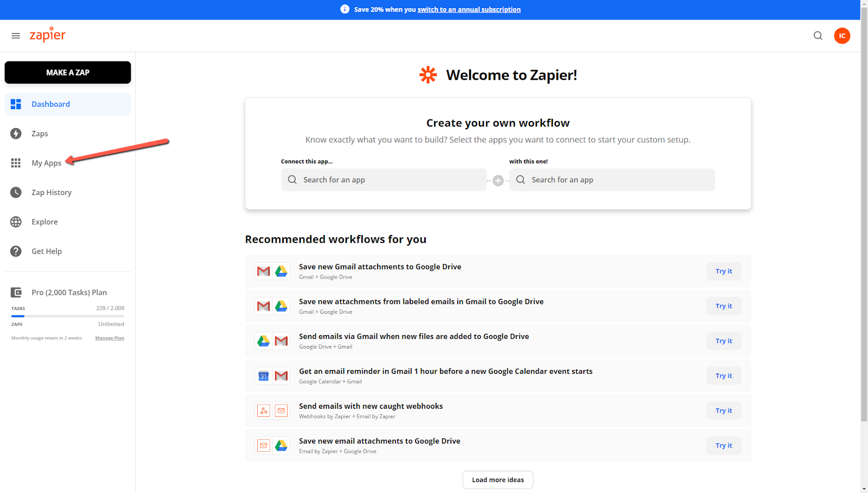Open Send emails with new caught webhooks title

pyautogui.click(x=371, y=406)
